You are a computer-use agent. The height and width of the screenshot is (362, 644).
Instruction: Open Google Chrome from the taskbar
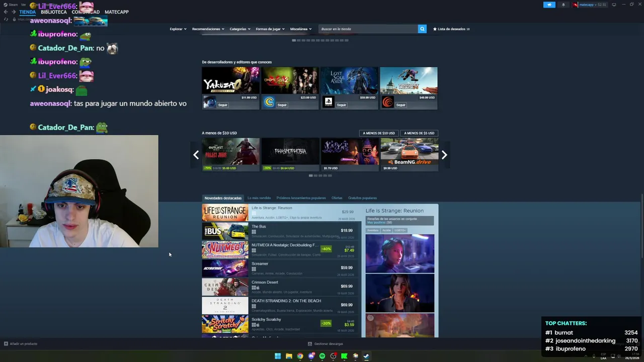[300, 356]
